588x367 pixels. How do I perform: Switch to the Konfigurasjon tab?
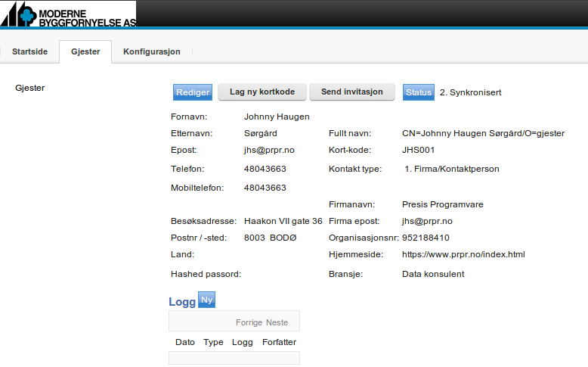151,51
